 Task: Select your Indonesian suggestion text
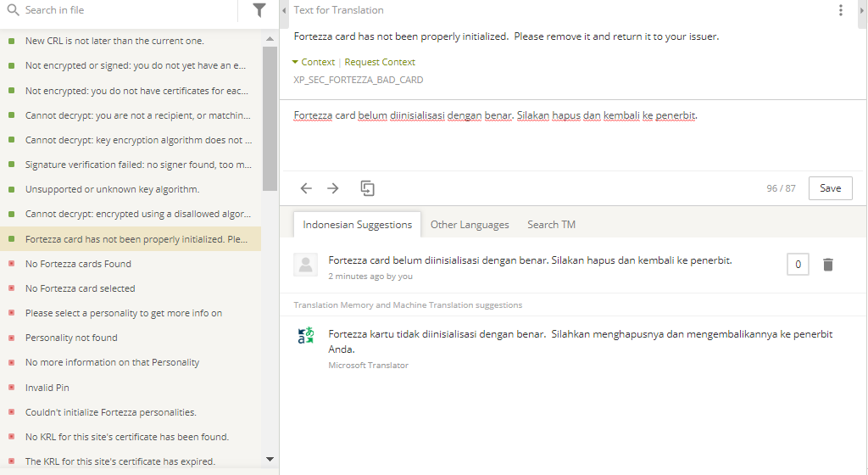coord(530,260)
